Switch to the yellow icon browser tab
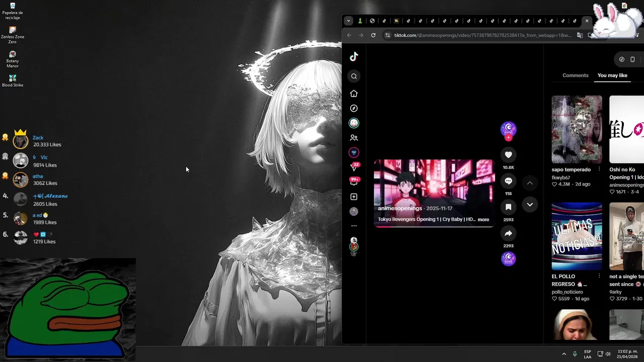The width and height of the screenshot is (644, 362). 396,21
